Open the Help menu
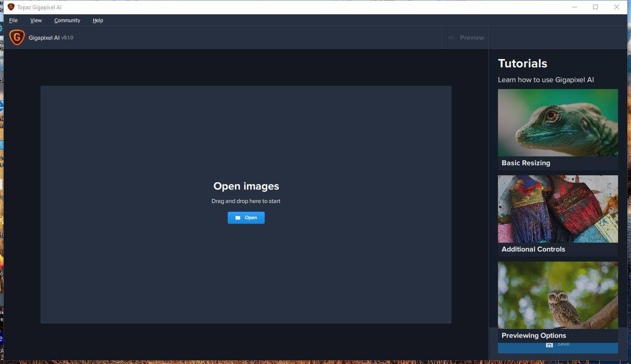This screenshot has height=364, width=631. (97, 20)
